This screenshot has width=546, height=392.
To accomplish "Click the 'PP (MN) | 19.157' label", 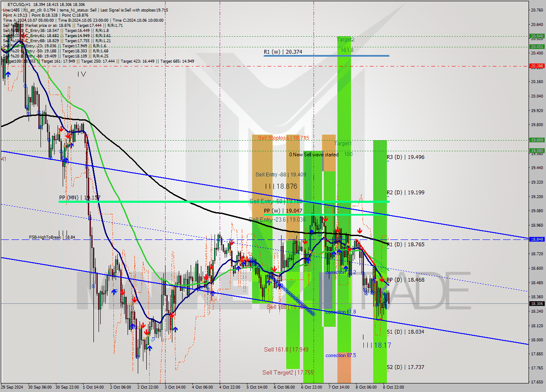I will click(80, 198).
